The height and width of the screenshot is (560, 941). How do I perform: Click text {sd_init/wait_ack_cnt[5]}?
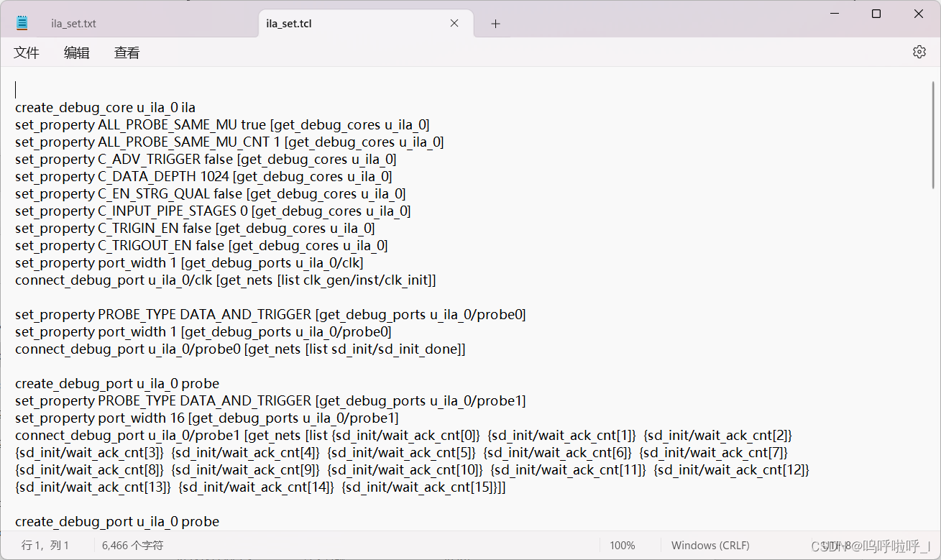(401, 452)
